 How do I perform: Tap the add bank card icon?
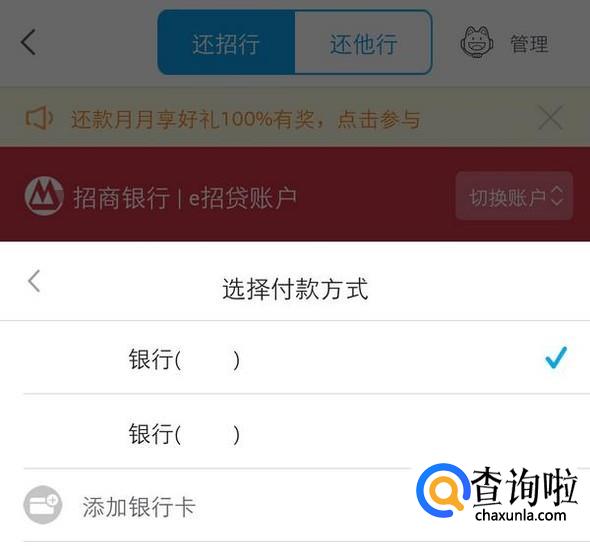click(43, 505)
